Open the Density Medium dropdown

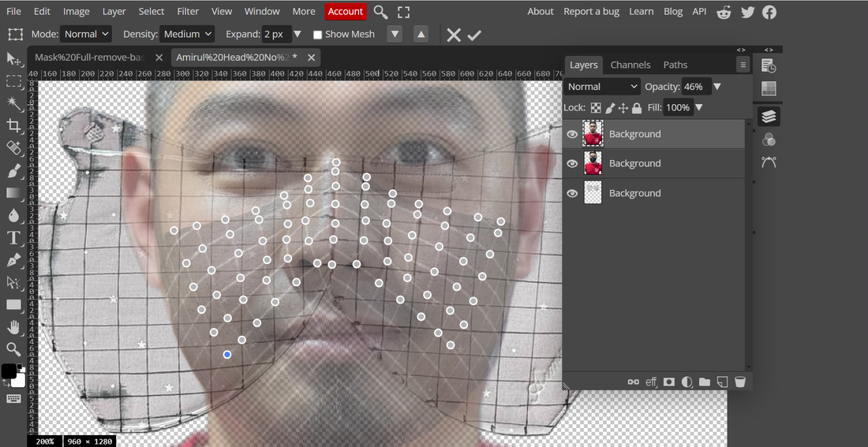coord(187,35)
